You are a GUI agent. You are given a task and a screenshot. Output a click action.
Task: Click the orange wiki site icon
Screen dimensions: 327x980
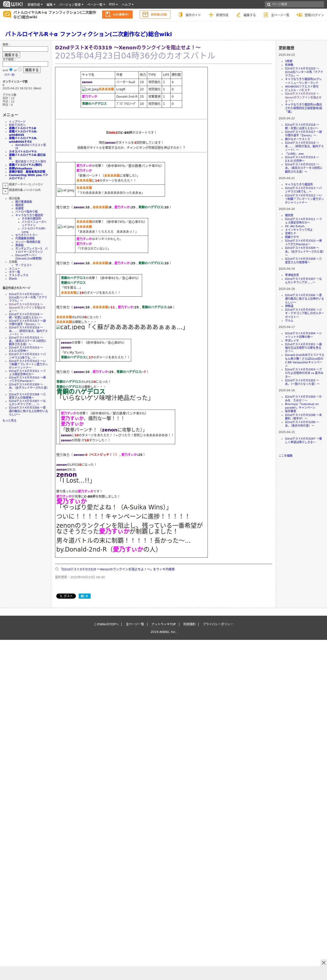[x=7, y=15]
